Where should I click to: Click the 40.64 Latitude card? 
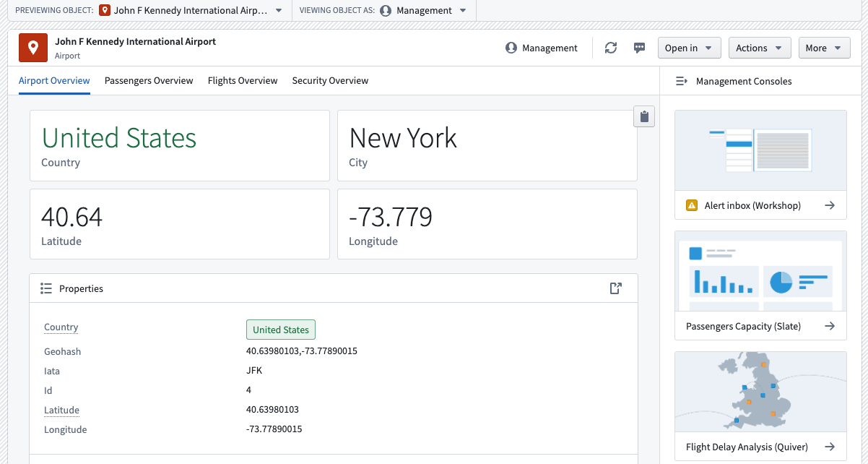point(180,224)
